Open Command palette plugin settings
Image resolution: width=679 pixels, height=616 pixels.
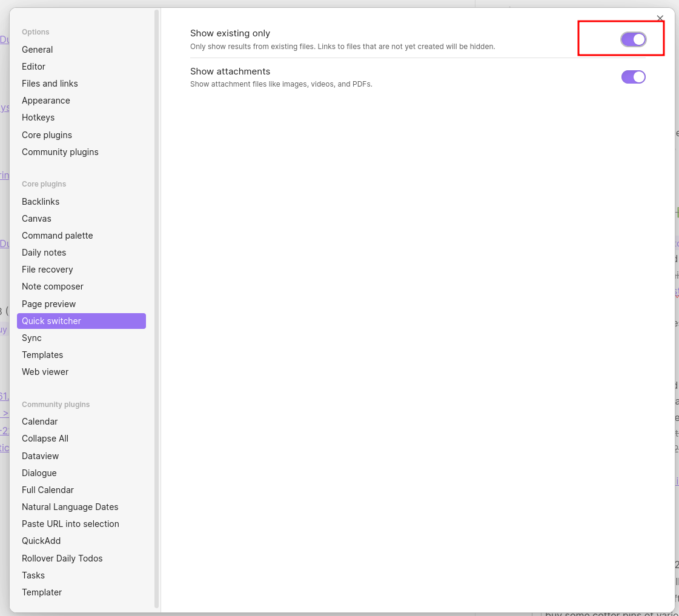pyautogui.click(x=58, y=236)
